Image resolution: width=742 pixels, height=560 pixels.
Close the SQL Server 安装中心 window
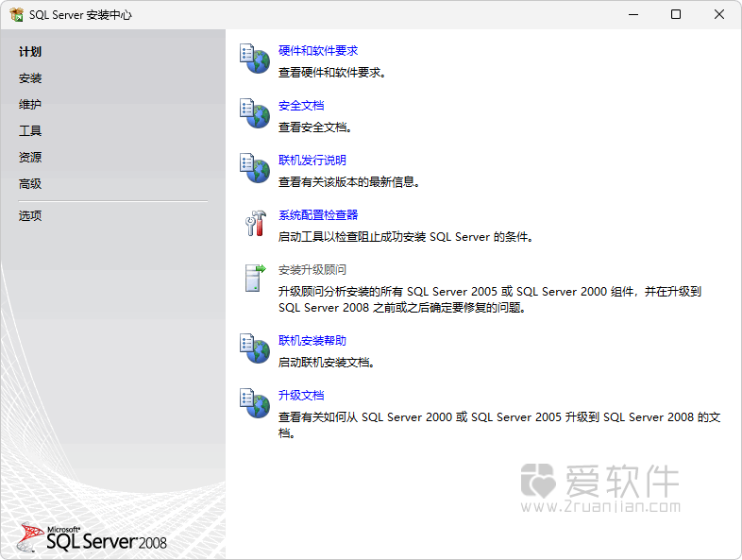click(718, 15)
